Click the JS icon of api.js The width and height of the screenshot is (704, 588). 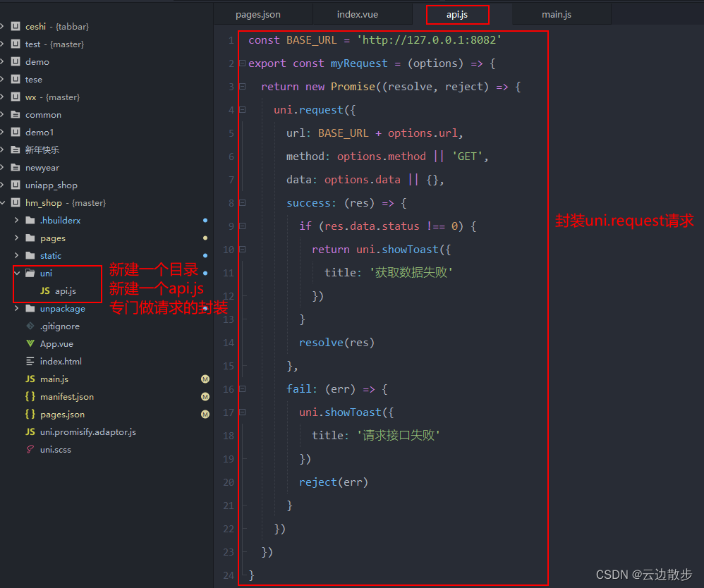[45, 291]
